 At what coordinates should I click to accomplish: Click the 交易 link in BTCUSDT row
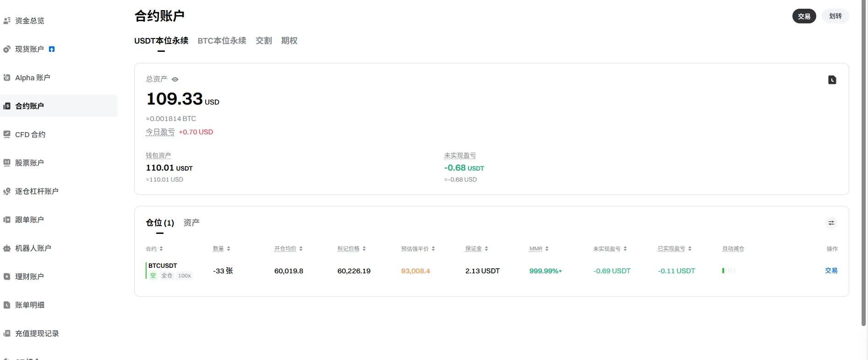pyautogui.click(x=831, y=271)
